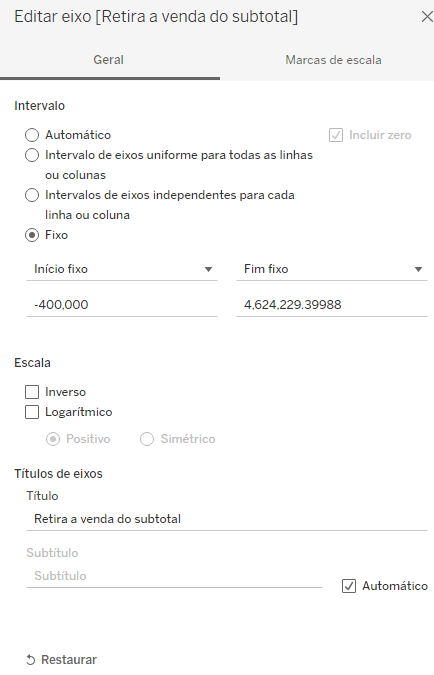434x675 pixels.
Task: Uncheck the Automático subtitle checkbox
Action: [349, 586]
